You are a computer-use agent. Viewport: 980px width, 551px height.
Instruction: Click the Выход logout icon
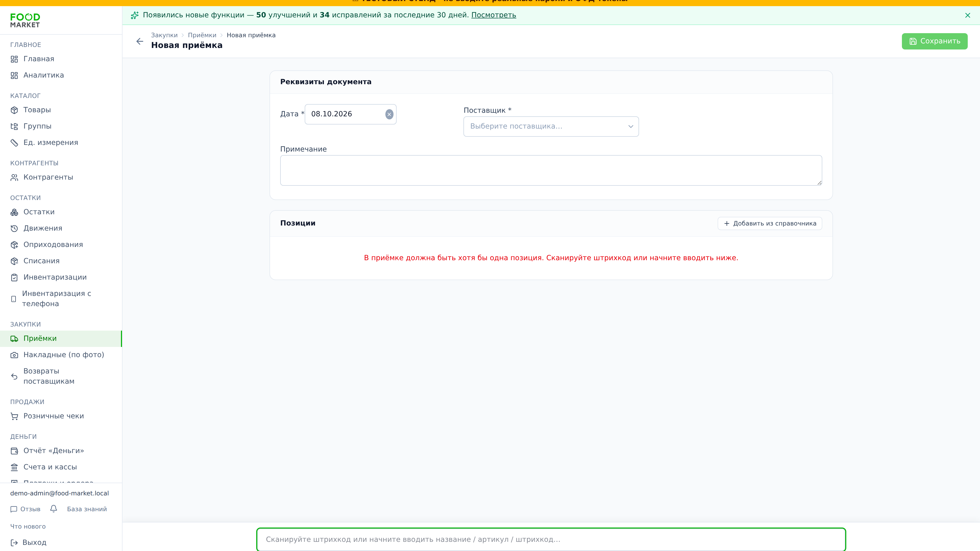(x=14, y=543)
